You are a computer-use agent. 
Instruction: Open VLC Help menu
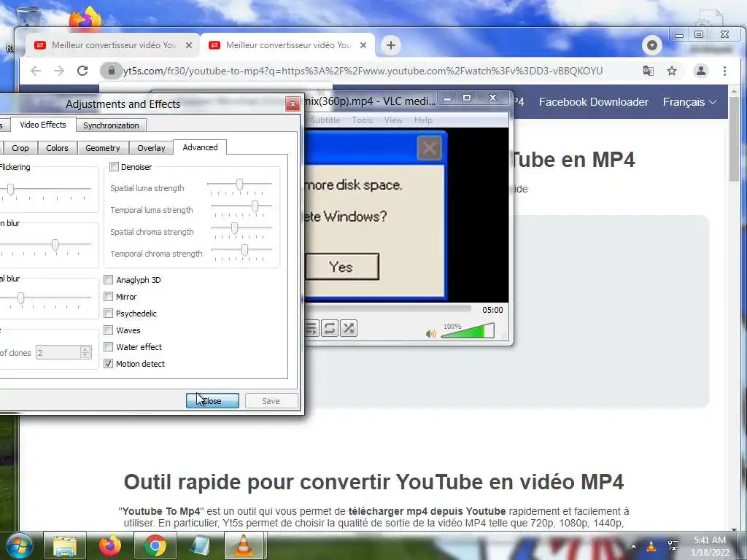pos(423,120)
